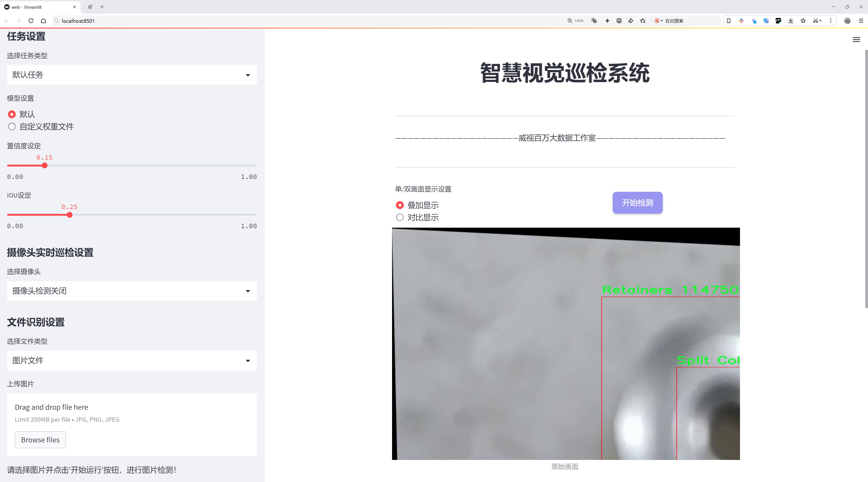
Task: Open the Streamlit app hamburger menu
Action: coord(856,40)
